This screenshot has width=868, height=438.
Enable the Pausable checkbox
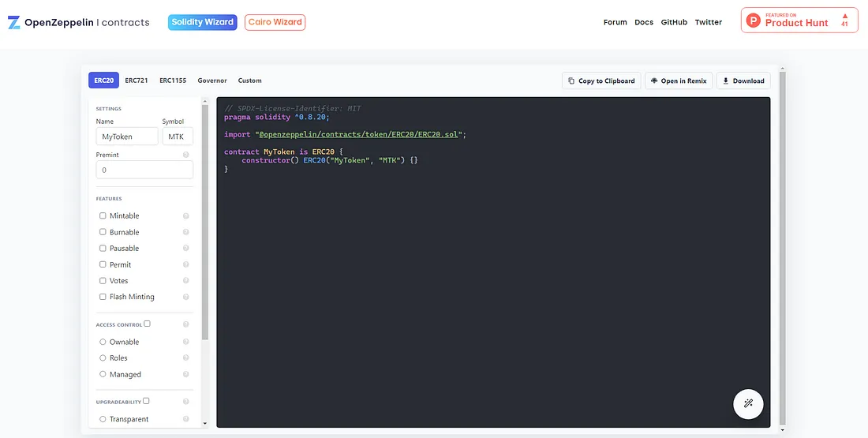[x=103, y=248]
